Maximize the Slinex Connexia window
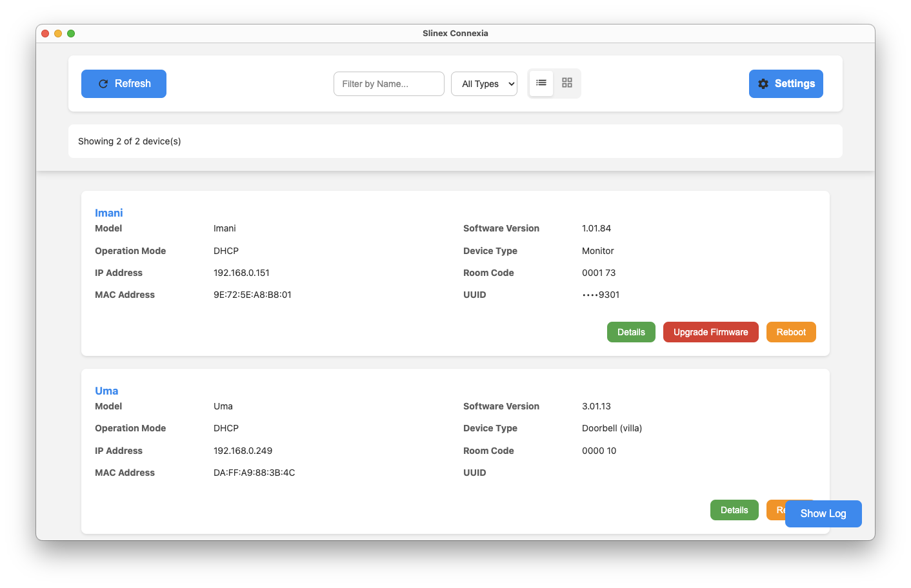 (71, 34)
